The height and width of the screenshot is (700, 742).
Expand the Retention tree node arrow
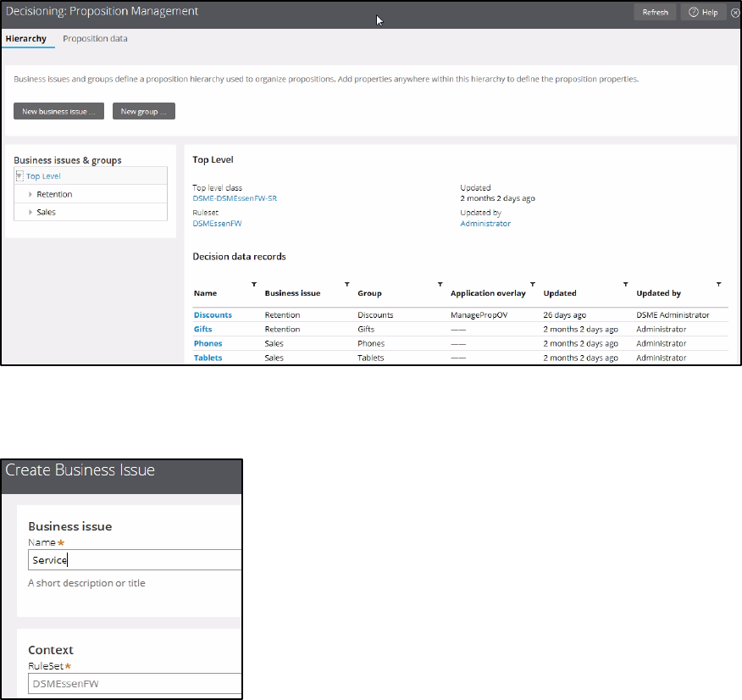[x=30, y=195]
